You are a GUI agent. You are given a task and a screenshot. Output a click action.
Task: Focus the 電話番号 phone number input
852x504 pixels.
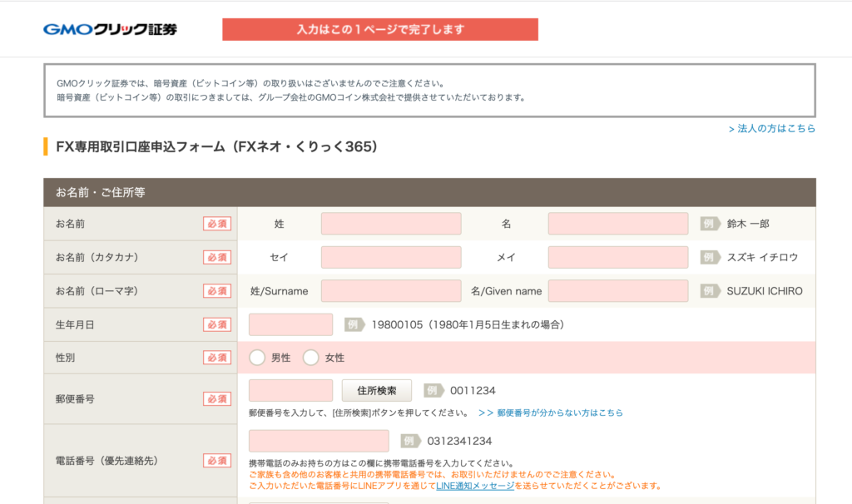pyautogui.click(x=319, y=441)
